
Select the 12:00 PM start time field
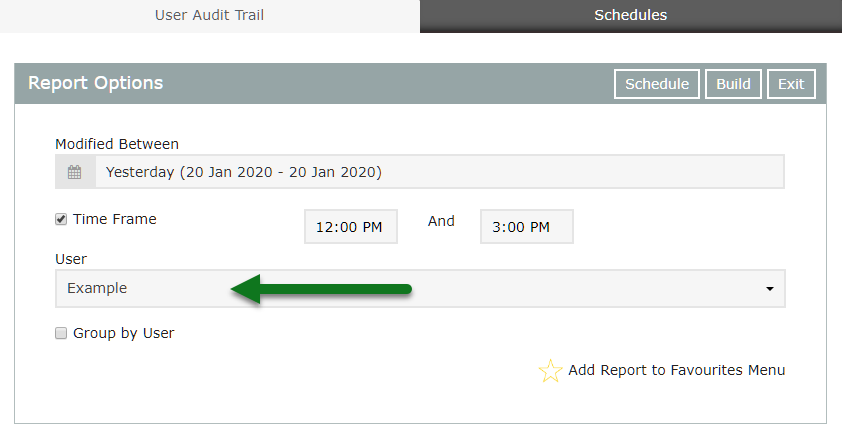pos(350,227)
